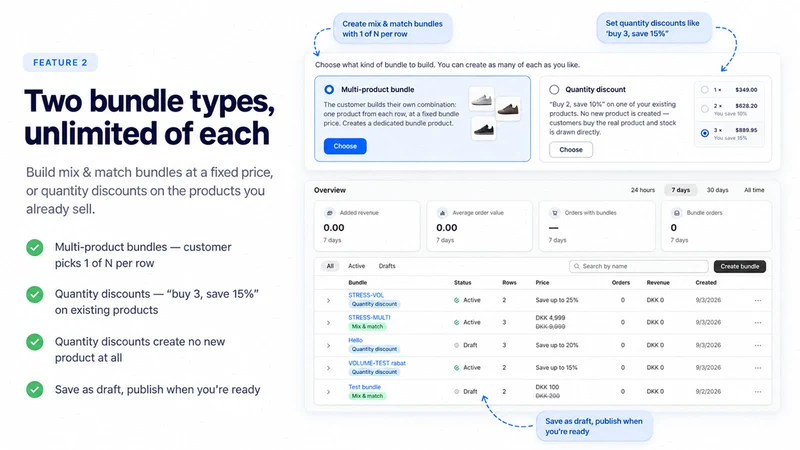The width and height of the screenshot is (800, 450).
Task: Click the grey sneaker thumbnail
Action: tap(482, 100)
